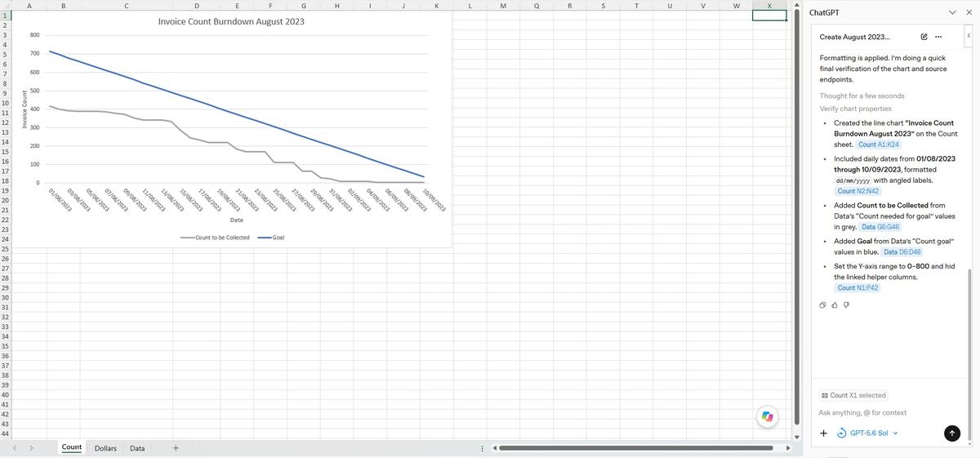Screen dimensions: 980x458
Task: Select column M header
Action: 503,5
